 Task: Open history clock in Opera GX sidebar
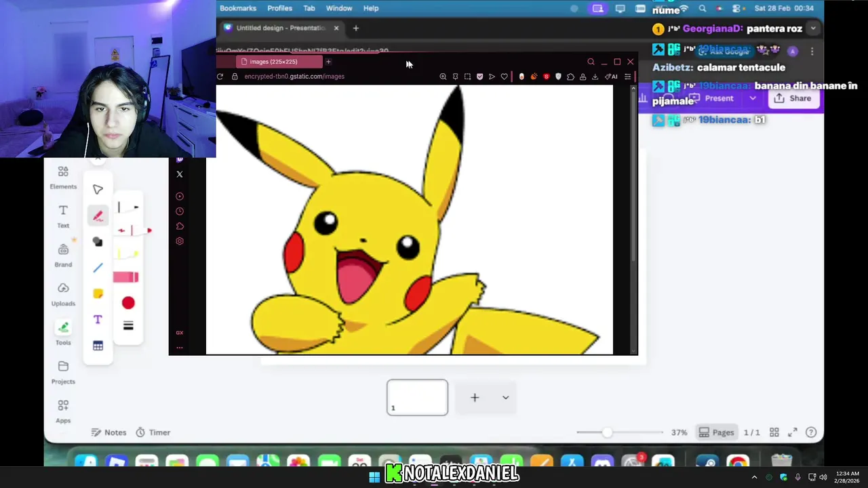pos(180,211)
